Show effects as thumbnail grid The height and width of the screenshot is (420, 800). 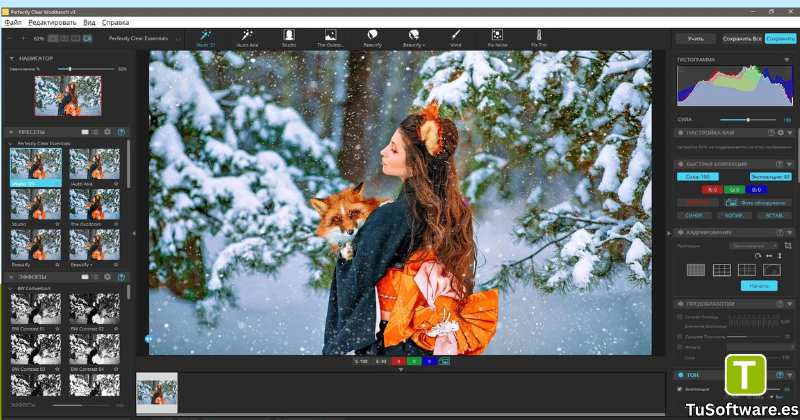(x=85, y=277)
